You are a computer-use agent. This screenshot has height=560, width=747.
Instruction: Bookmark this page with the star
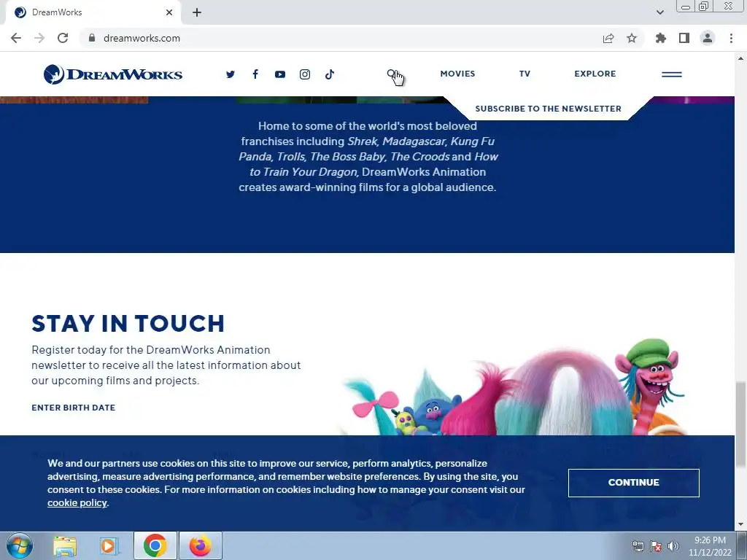(632, 38)
